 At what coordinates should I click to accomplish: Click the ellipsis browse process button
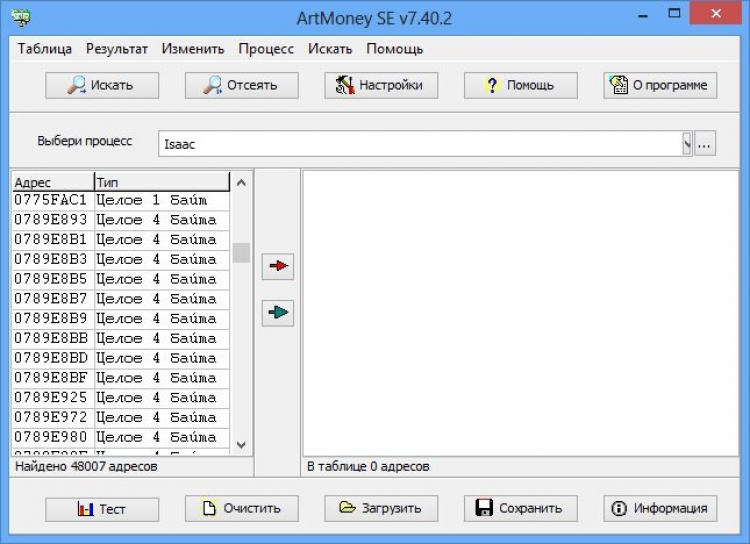tap(705, 144)
